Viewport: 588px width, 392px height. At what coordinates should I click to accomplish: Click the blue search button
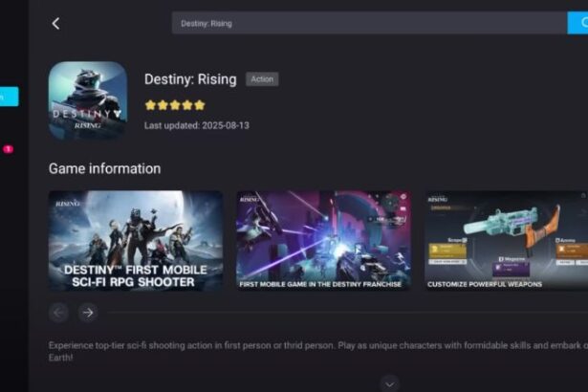[577, 23]
